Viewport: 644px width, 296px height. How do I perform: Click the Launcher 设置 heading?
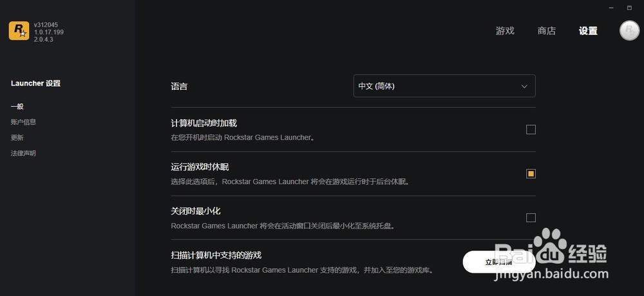[35, 84]
